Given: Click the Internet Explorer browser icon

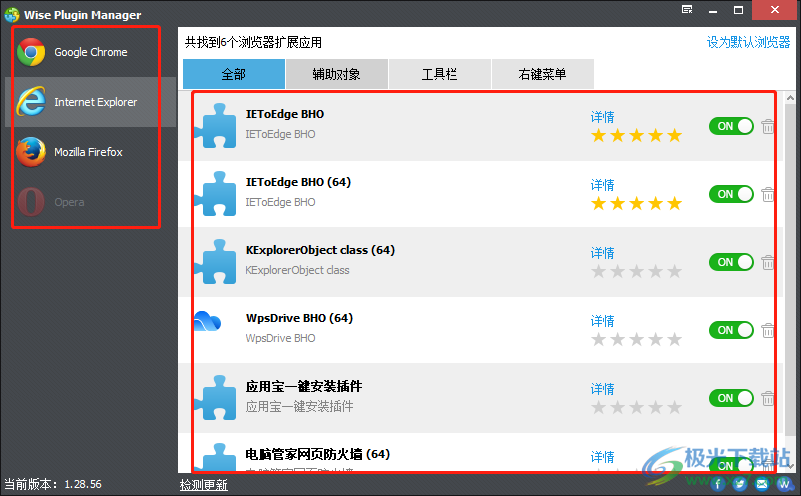Looking at the screenshot, I should pos(31,102).
